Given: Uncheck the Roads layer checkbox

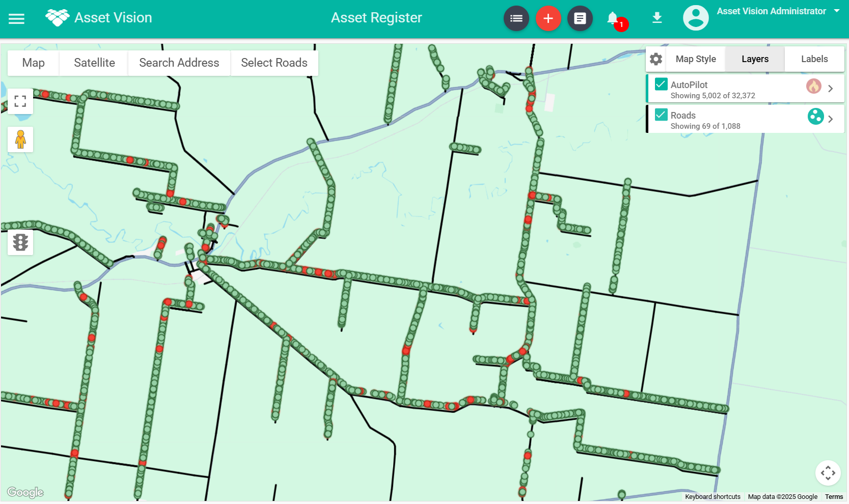Looking at the screenshot, I should click(661, 115).
